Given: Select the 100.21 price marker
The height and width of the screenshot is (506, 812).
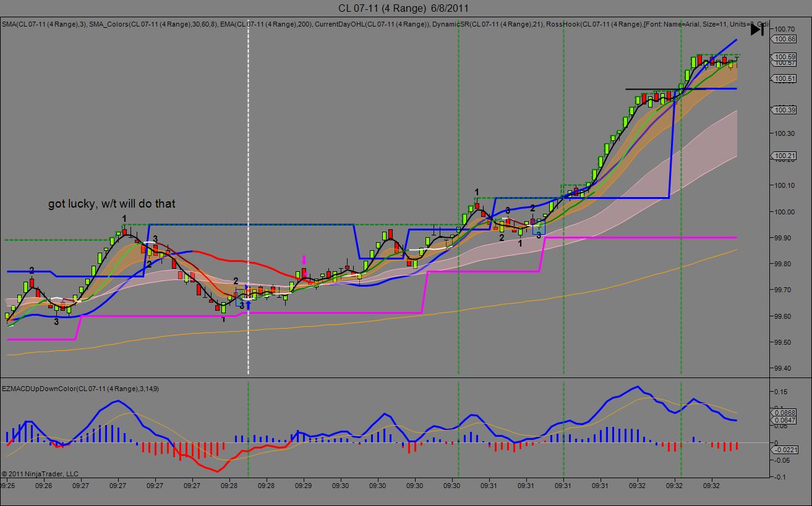Looking at the screenshot, I should point(784,156).
